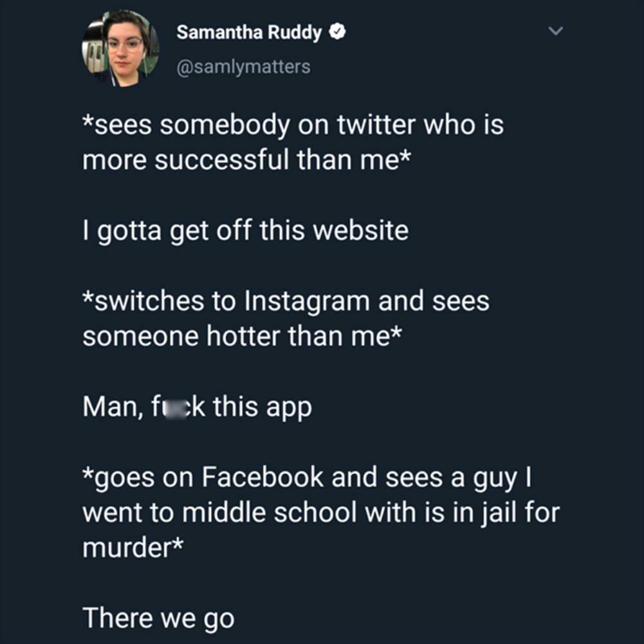Screen dimensions: 644x644
Task: Click the "someone hotter than me*" line
Action: 241,336
